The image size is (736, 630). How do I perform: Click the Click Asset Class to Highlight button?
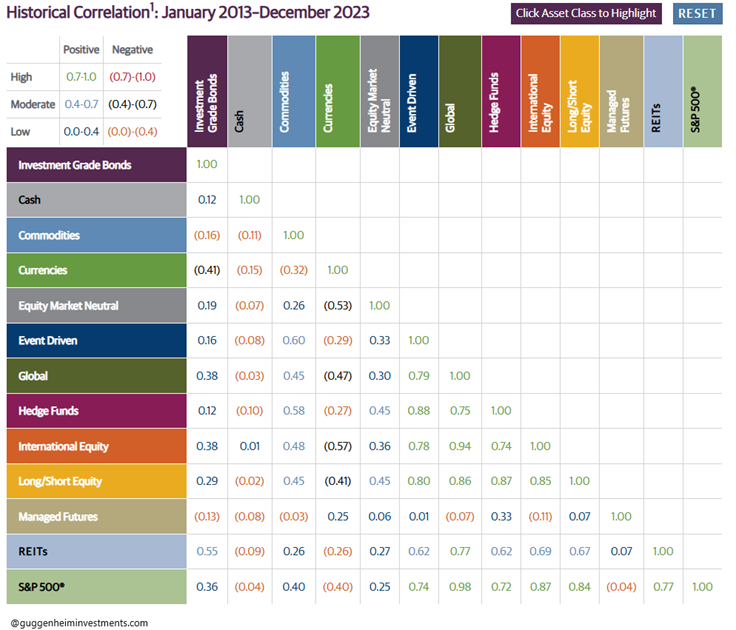pyautogui.click(x=586, y=13)
